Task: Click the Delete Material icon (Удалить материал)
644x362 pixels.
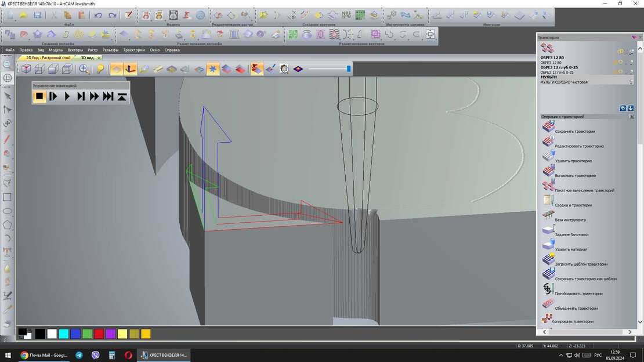Action: (x=548, y=244)
